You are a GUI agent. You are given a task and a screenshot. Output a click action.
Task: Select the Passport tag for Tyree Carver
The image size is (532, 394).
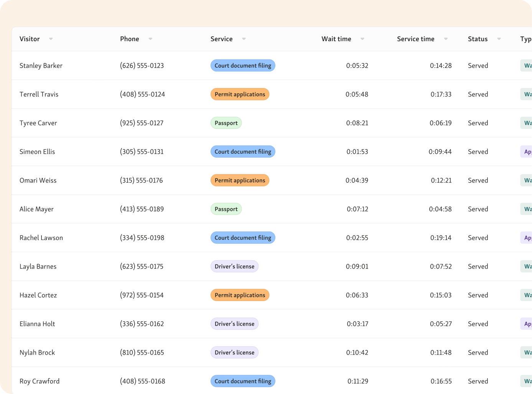coord(226,123)
